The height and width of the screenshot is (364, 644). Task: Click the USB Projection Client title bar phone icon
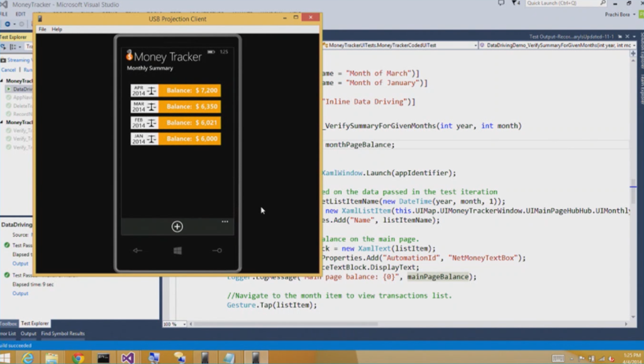[x=40, y=18]
